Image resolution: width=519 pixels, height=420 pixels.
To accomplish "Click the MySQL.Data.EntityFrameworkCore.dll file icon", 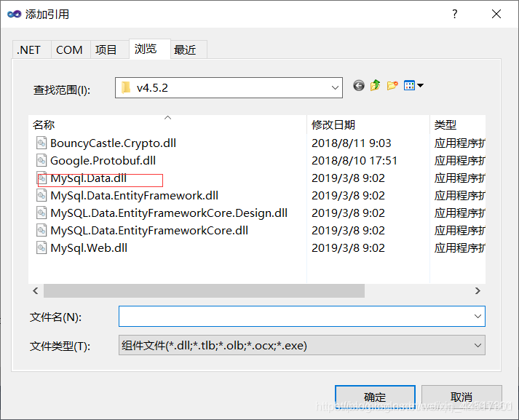I will pos(41,230).
